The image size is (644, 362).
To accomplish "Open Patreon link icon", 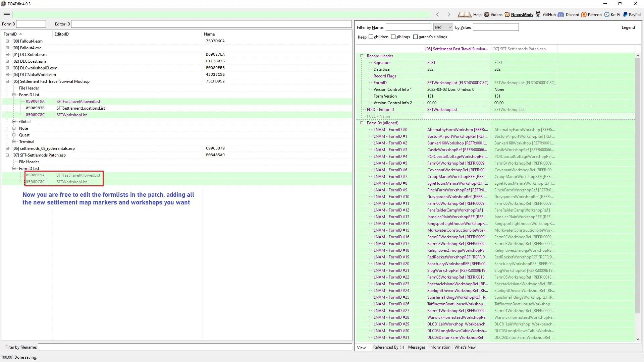I will (x=584, y=14).
